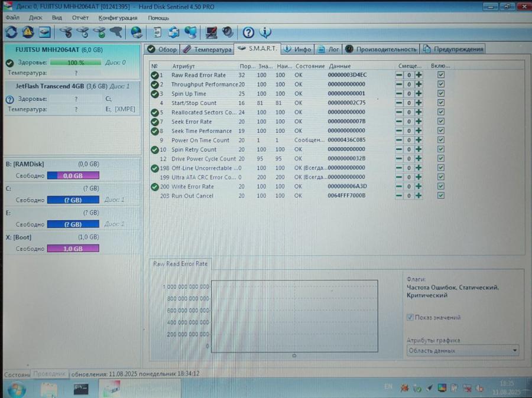532x398 pixels.
Task: Open the network disk toolbar icon
Action: [136, 32]
